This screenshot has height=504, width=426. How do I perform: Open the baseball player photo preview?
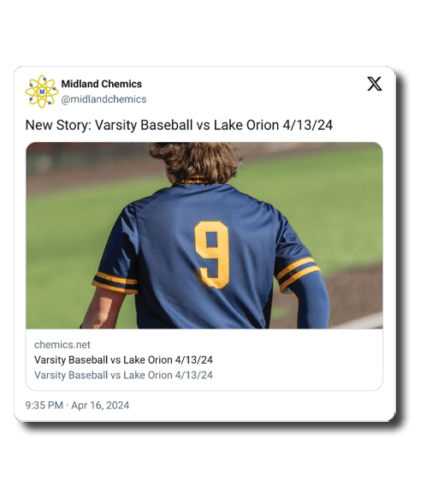tap(204, 235)
